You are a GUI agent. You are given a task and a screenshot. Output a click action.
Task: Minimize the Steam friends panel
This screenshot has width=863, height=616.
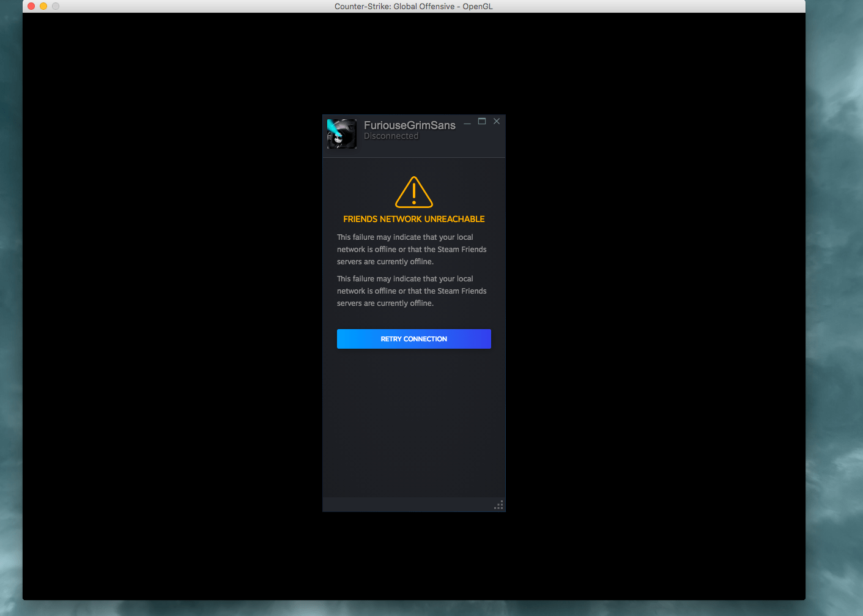click(x=467, y=123)
